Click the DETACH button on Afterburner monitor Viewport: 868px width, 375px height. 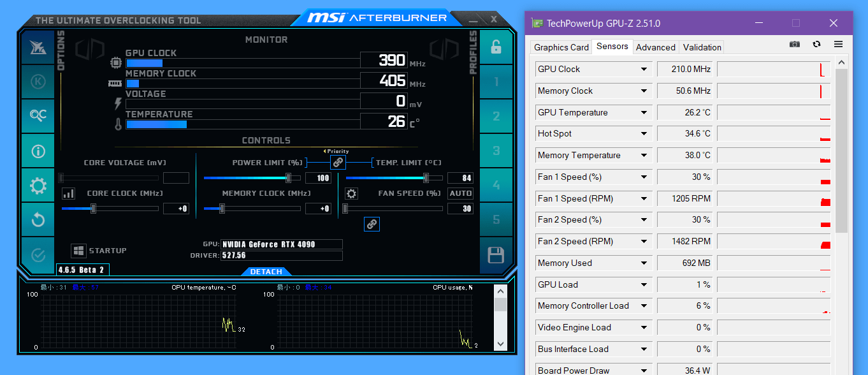tap(266, 272)
